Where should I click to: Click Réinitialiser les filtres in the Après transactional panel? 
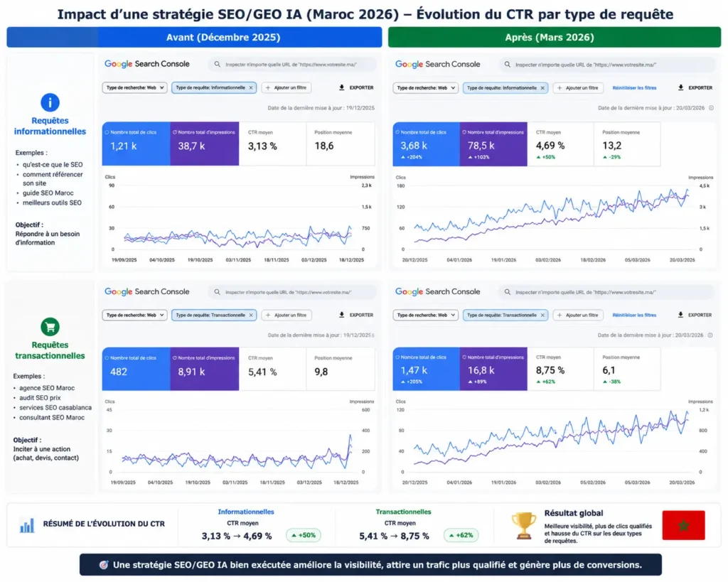pos(634,315)
